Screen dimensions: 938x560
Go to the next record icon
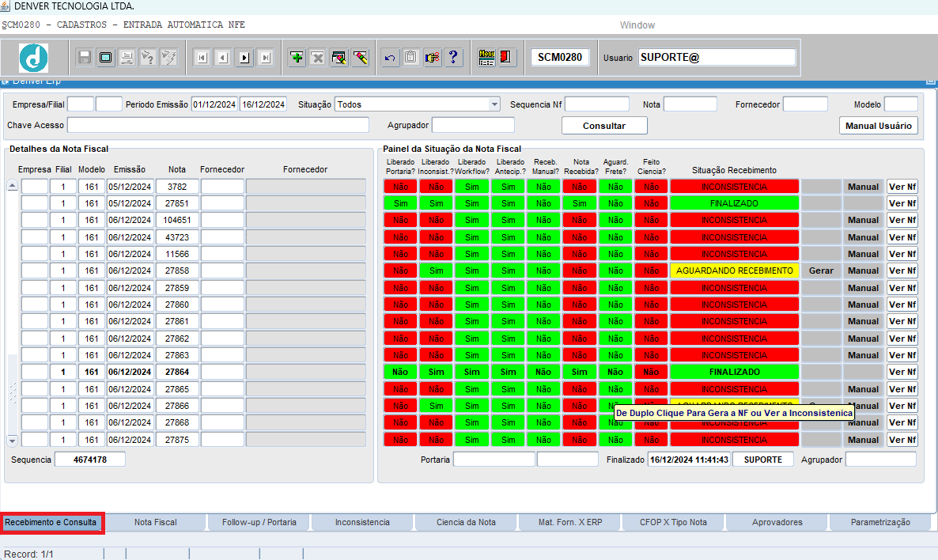(x=244, y=58)
